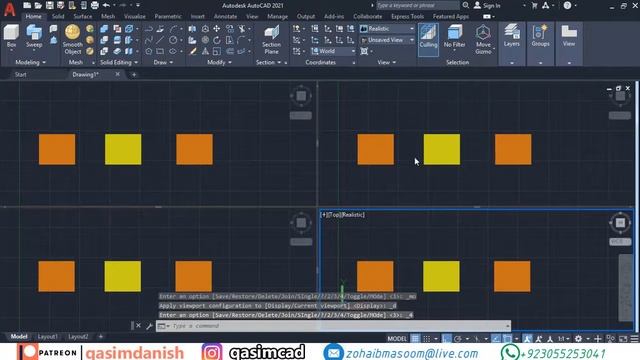Screen dimensions: 640x360
Task: Click the command line customize wrench icon
Action: [149, 326]
